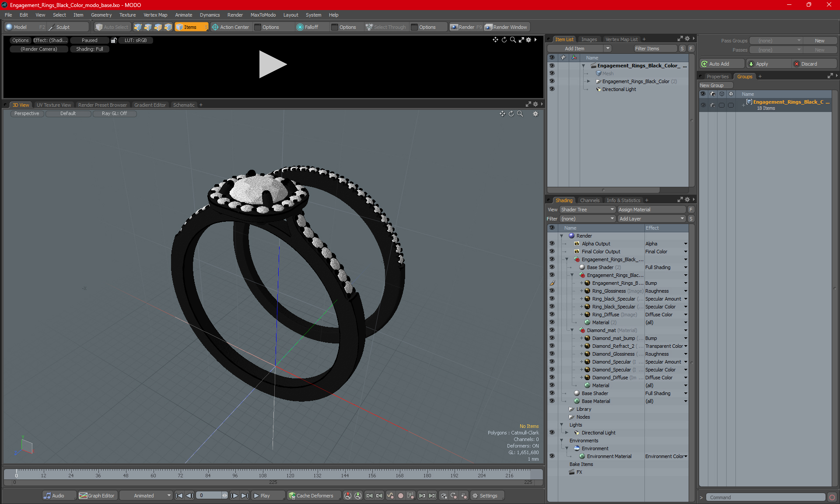The image size is (840, 504).
Task: Select Polygons selection mode icon
Action: (158, 27)
